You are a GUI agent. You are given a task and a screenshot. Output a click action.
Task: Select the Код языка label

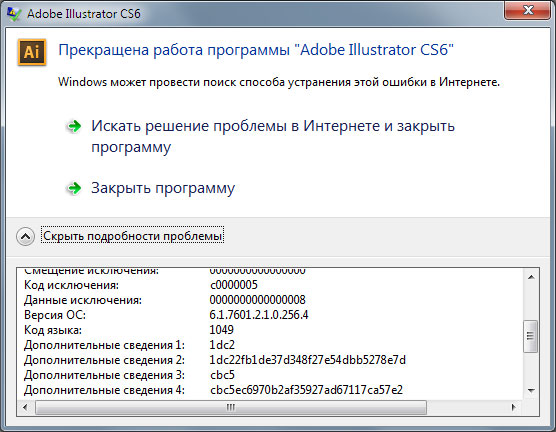click(x=52, y=330)
